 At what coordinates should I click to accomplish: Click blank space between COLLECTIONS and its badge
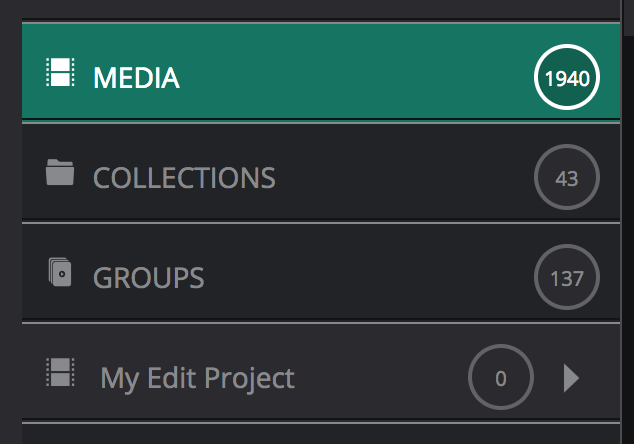[x=400, y=178]
